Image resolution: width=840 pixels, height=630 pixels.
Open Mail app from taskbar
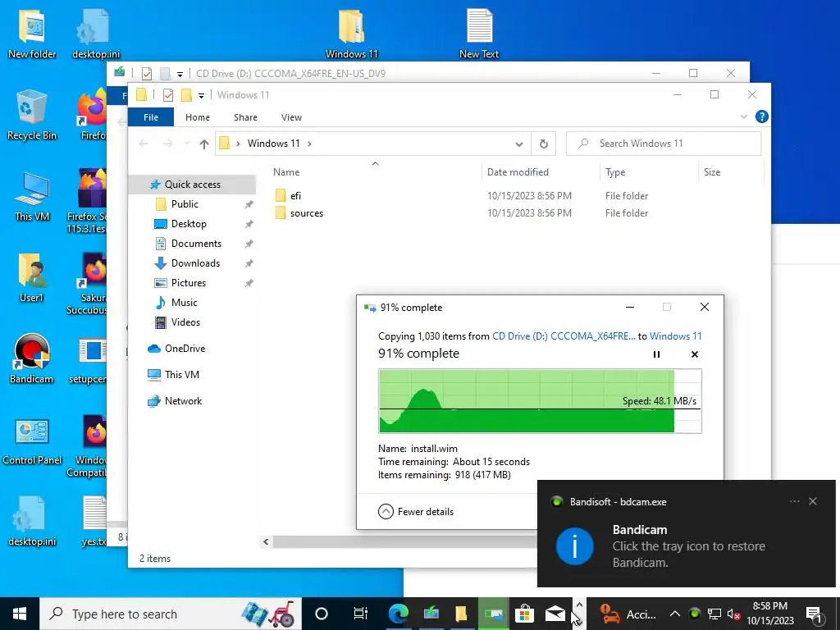click(555, 614)
